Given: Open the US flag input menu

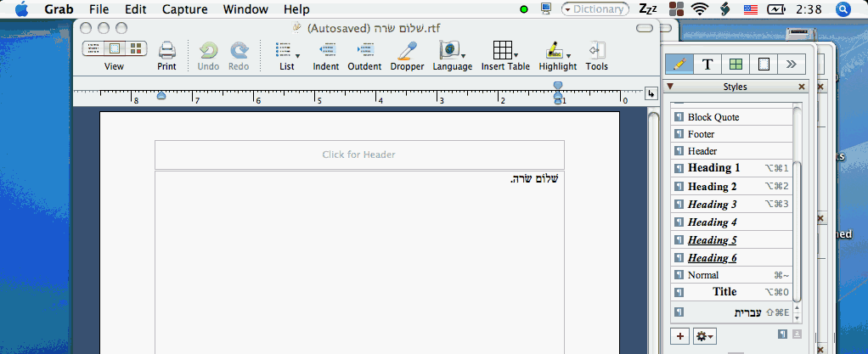Looking at the screenshot, I should 750,8.
